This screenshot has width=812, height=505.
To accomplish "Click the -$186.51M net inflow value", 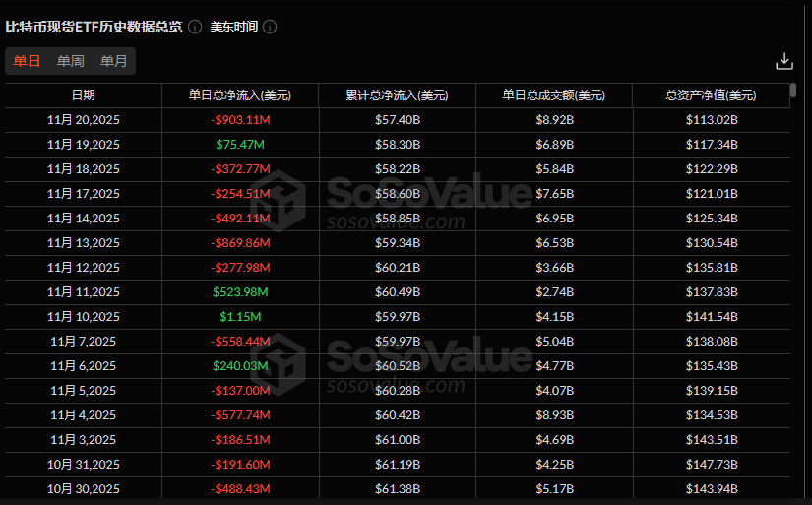I will (x=240, y=440).
